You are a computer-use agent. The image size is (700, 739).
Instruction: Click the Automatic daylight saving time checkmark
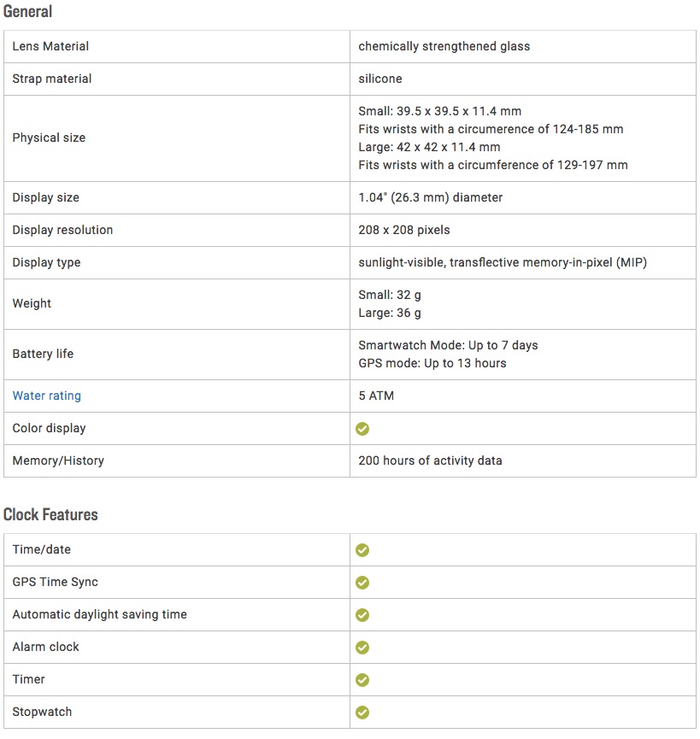[362, 615]
